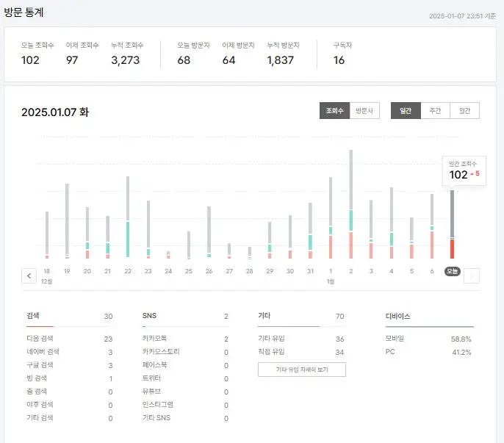Click the 2025.01.07 화 date heading
The width and height of the screenshot is (504, 443).
[x=55, y=112]
